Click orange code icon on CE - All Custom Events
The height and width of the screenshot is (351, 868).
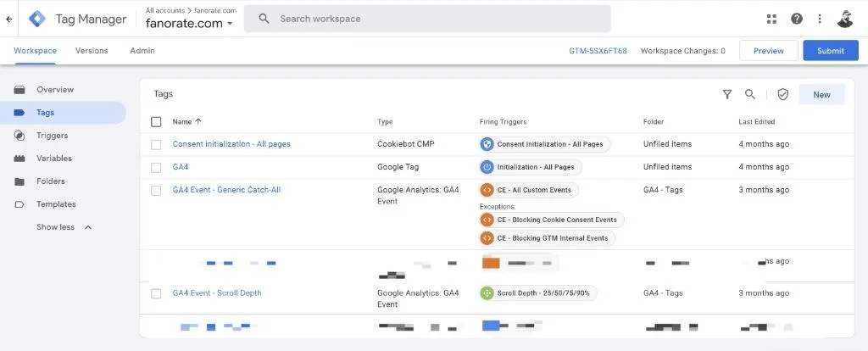(x=487, y=190)
